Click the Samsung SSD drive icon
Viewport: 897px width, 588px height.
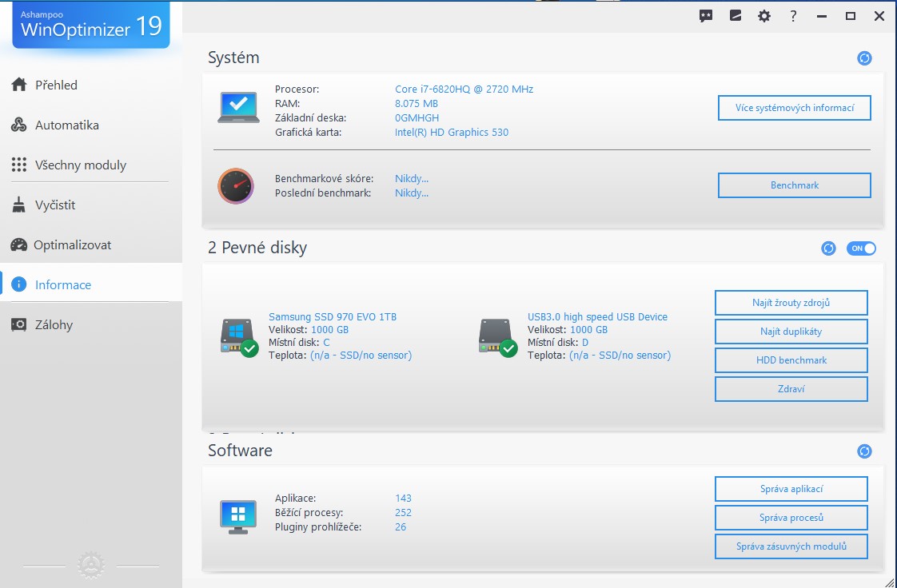239,337
